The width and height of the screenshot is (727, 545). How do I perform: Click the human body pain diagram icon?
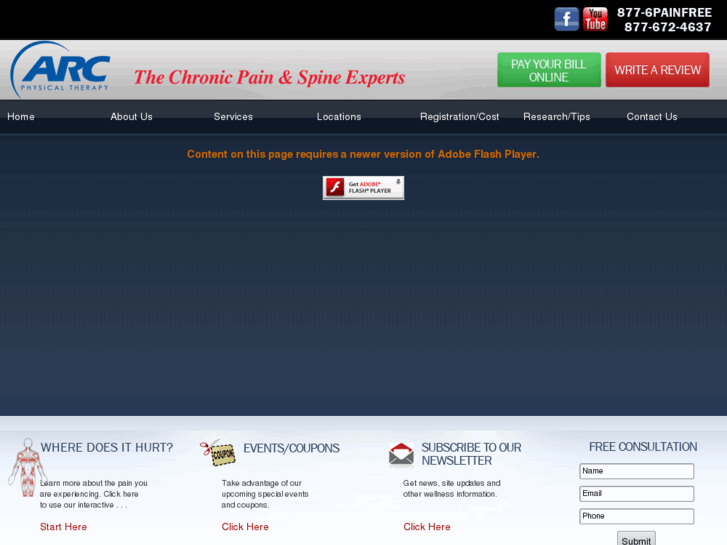tap(27, 468)
